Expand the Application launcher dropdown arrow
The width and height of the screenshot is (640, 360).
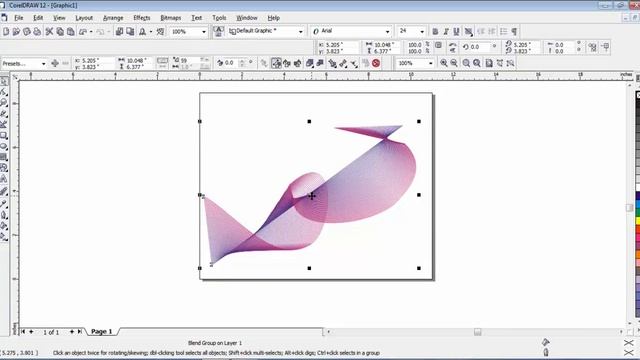151,31
